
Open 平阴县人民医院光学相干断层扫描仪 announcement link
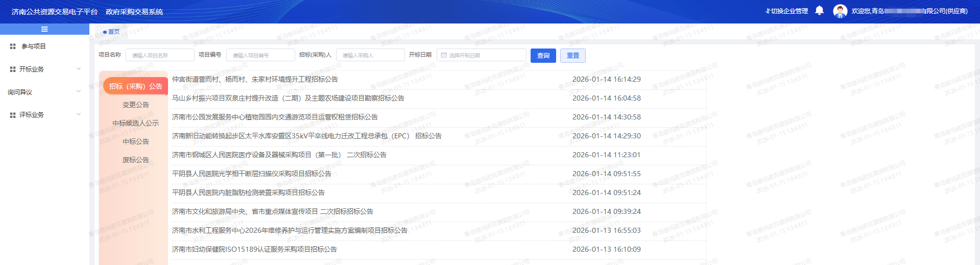252,174
